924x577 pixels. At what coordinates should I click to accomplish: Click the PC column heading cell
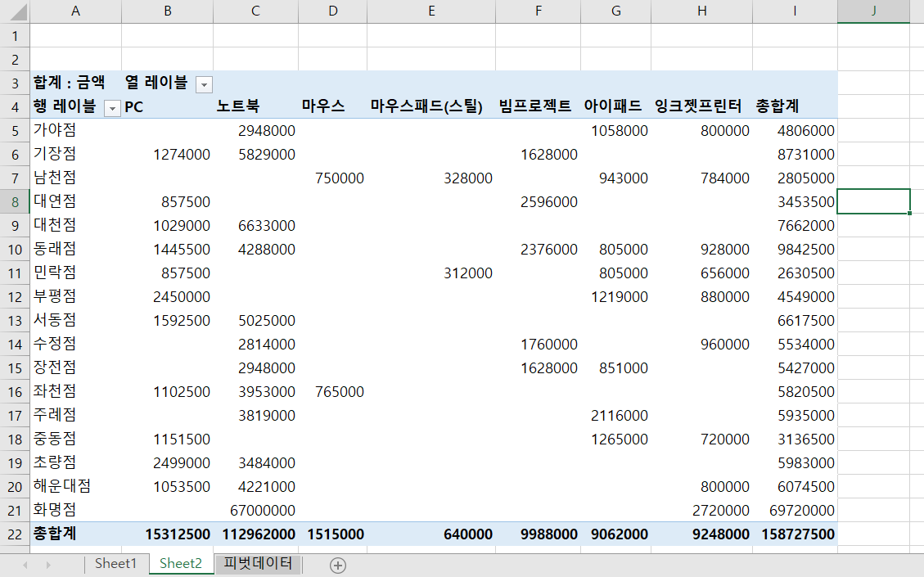pyautogui.click(x=167, y=106)
